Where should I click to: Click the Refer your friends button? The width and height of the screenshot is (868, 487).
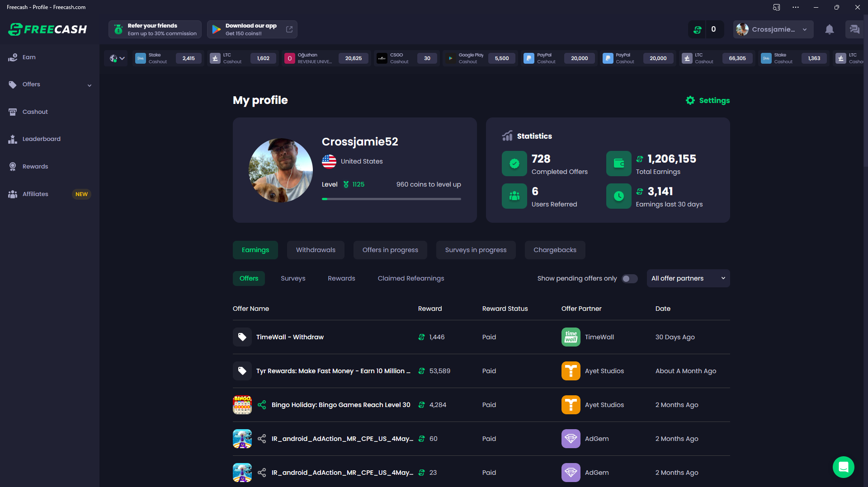pos(155,30)
